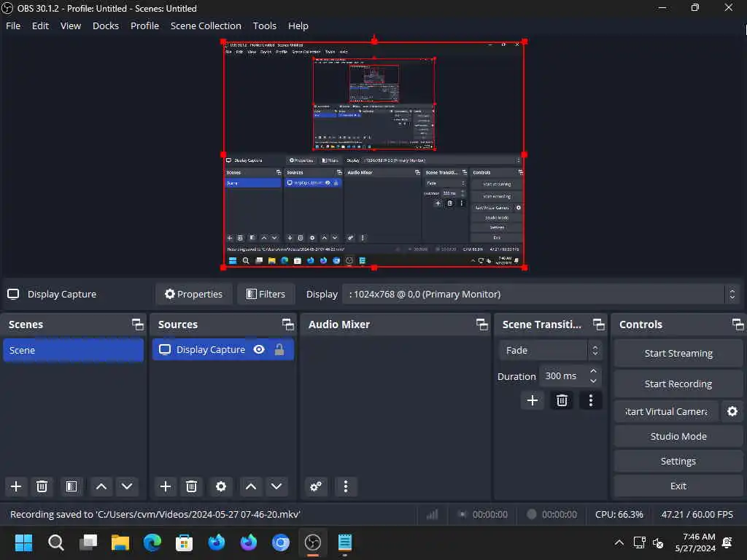
Task: Open source Properties button in the toolbar
Action: [x=194, y=294]
